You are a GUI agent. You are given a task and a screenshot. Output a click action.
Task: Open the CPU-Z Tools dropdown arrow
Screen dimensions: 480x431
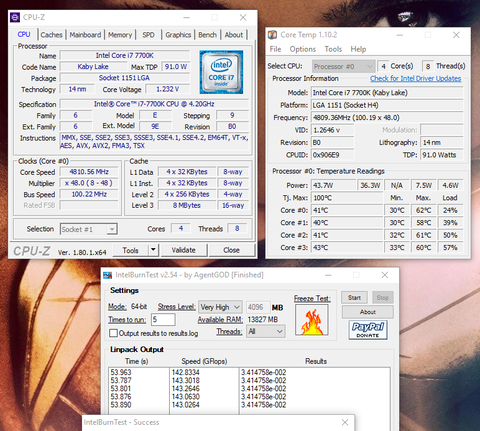153,250
